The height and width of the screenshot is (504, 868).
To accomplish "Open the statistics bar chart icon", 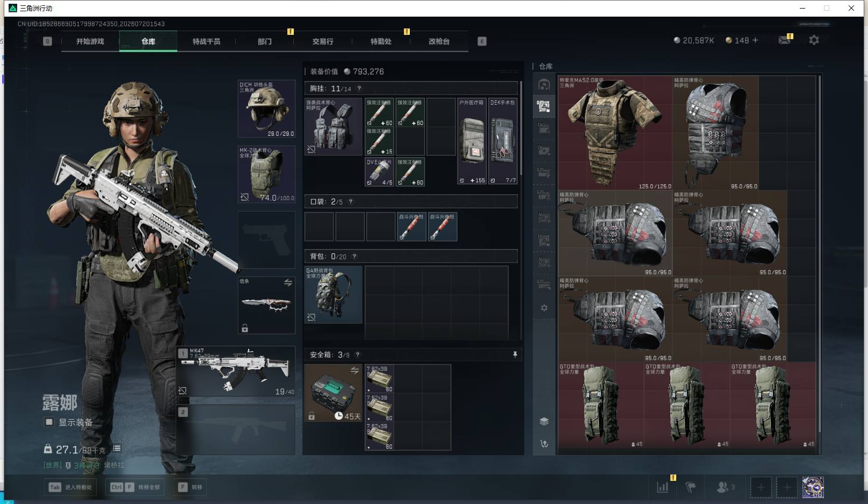I will coord(663,487).
